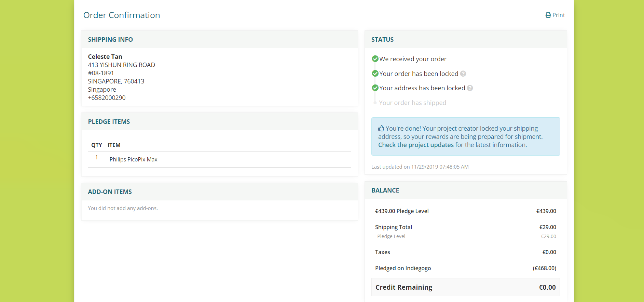Click the green check beside Your address has been locked

pyautogui.click(x=375, y=88)
